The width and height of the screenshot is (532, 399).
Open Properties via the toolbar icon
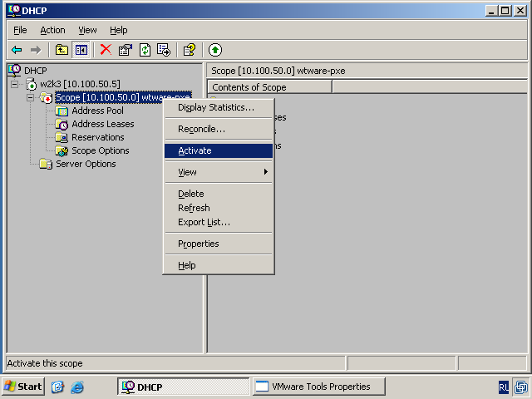point(126,50)
